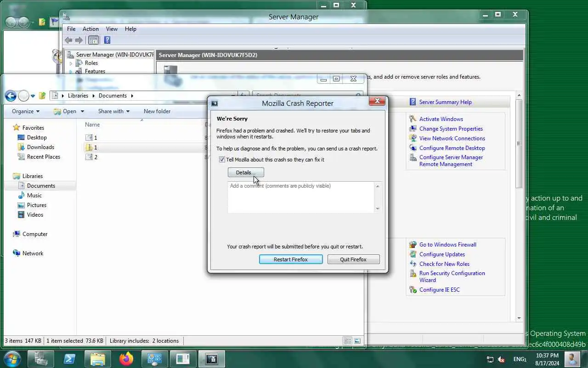Click Explorer back navigation button
The image size is (588, 368).
click(x=11, y=96)
